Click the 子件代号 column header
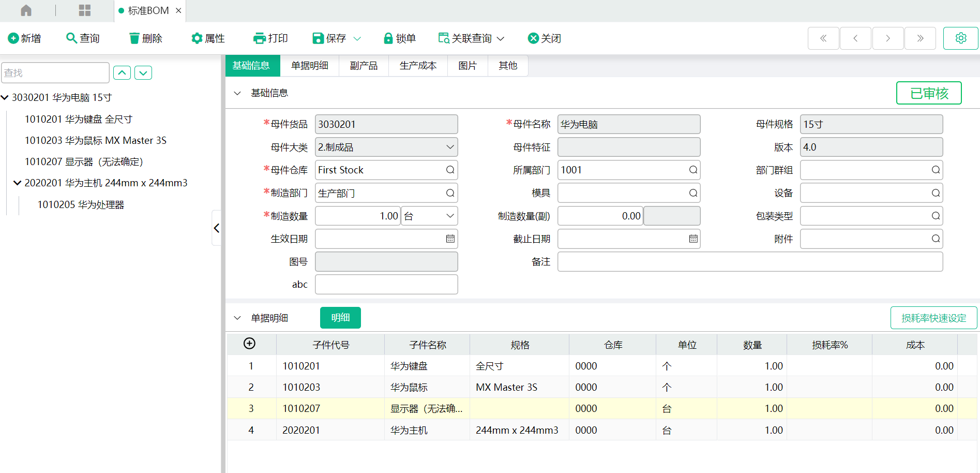The image size is (980, 473). pos(330,345)
